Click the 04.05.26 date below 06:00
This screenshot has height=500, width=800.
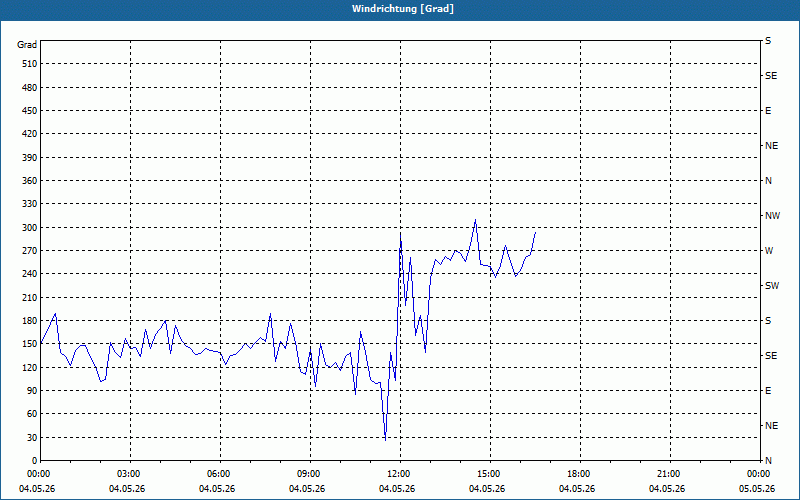(217, 489)
